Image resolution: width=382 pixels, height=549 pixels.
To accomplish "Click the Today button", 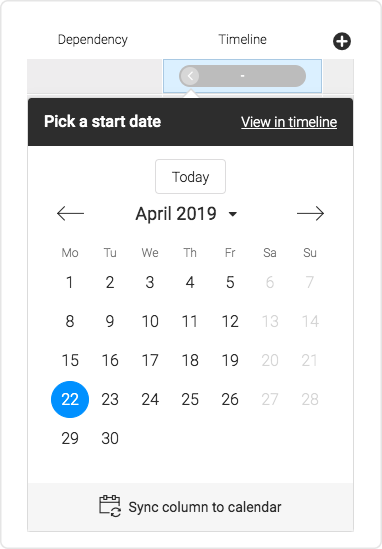I will 190,176.
